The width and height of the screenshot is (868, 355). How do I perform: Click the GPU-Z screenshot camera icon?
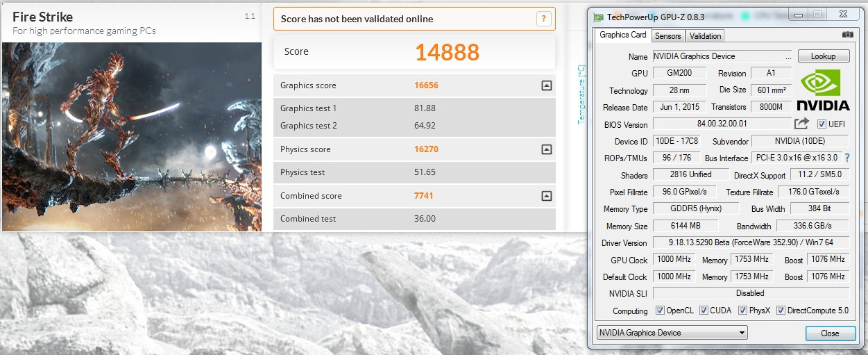pos(847,35)
